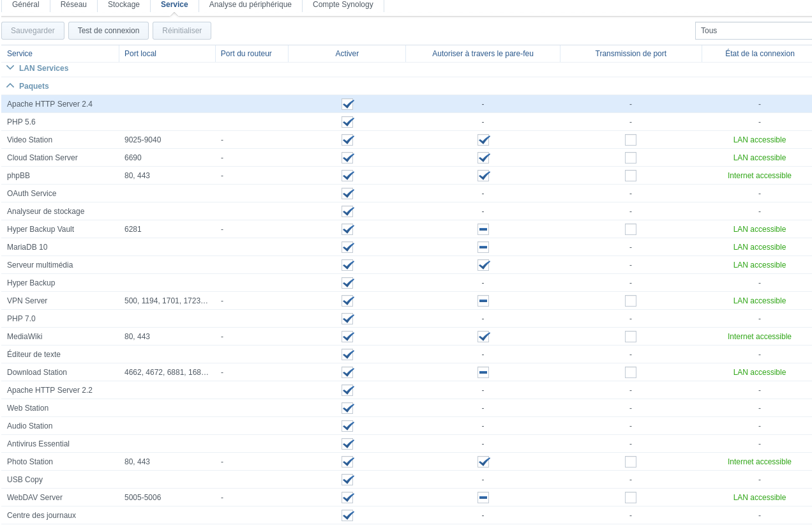The height and width of the screenshot is (525, 812).
Task: Uncheck Activer for OAuth Service
Action: pos(347,194)
